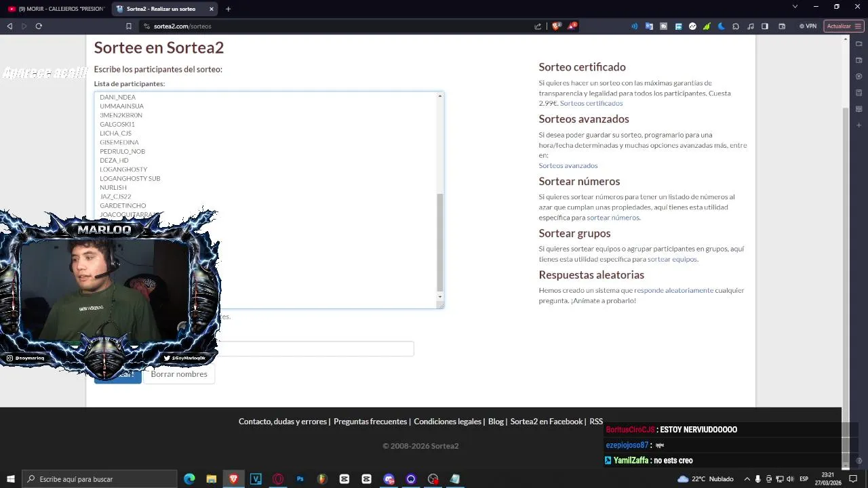Click participant name DANI_NDEA in the list
Screen dimensions: 868x488
pyautogui.click(x=117, y=97)
